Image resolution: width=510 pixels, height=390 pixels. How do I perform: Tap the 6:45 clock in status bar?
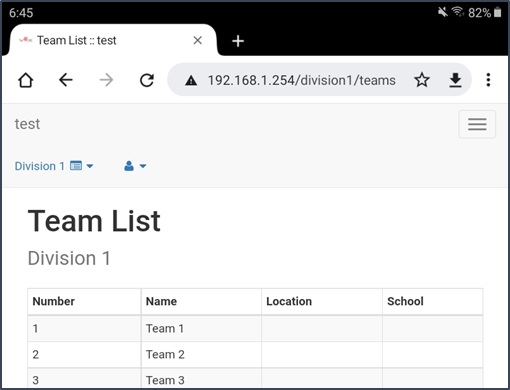21,13
